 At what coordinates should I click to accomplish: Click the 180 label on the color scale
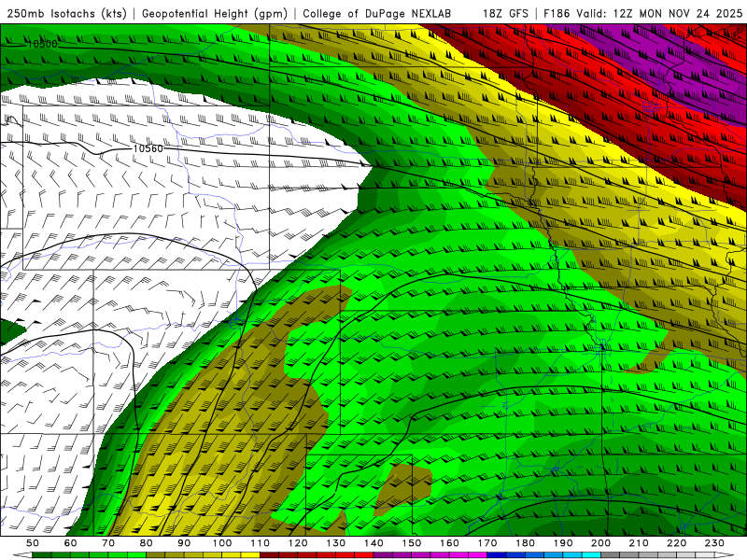[x=525, y=543]
